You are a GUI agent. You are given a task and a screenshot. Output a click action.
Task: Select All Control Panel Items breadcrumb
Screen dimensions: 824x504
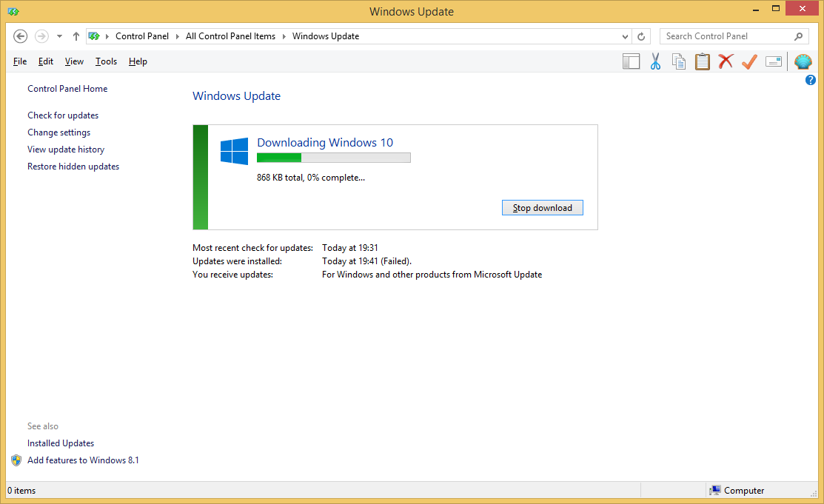tap(230, 36)
